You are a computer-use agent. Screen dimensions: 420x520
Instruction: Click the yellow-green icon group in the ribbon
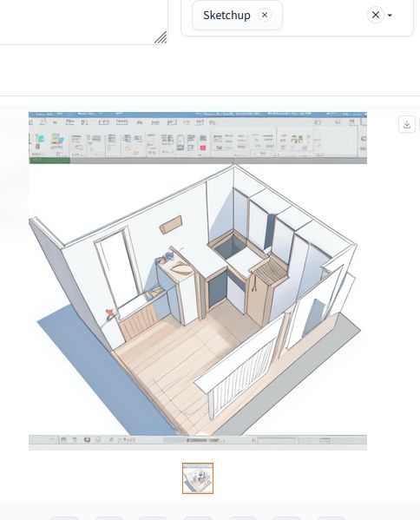[x=297, y=139]
